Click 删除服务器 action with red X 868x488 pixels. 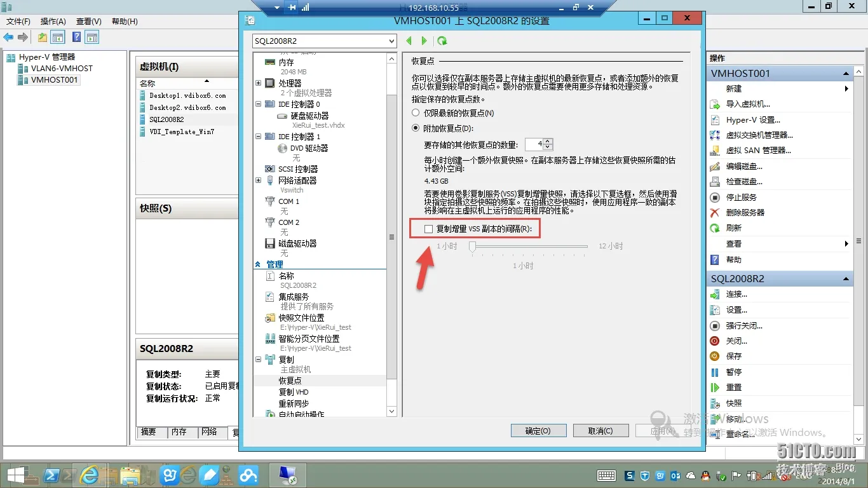pos(745,212)
